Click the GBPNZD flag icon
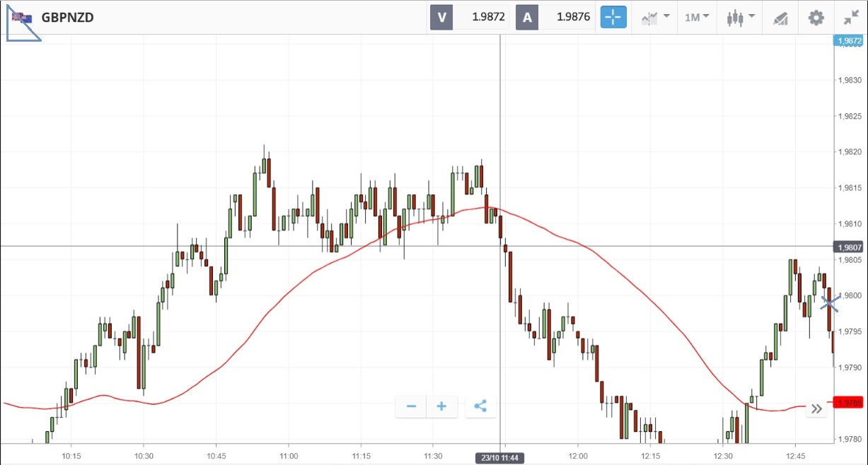 coord(22,18)
